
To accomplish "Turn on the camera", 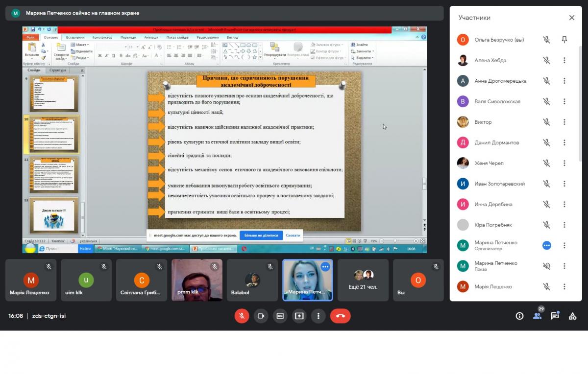I will (261, 316).
